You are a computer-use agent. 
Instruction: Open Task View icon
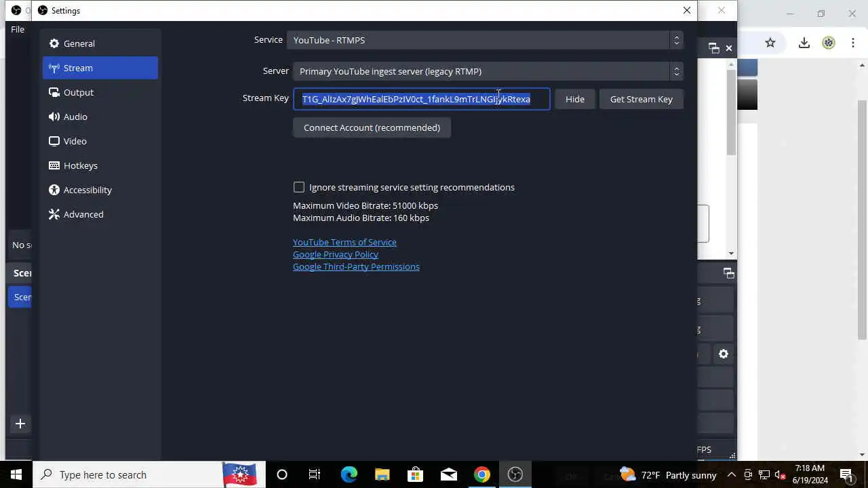pos(315,474)
